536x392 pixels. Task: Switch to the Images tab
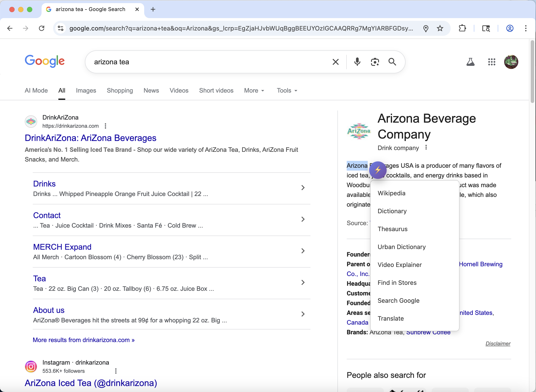86,91
